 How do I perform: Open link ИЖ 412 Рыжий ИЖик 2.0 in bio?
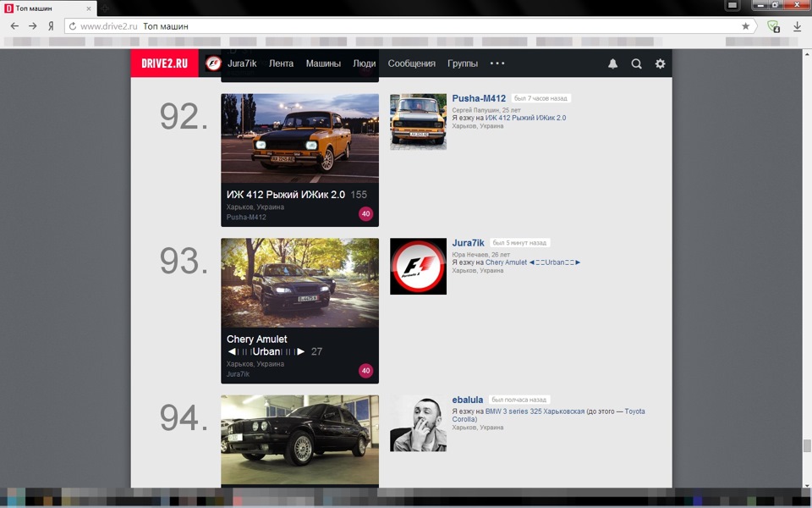(525, 118)
